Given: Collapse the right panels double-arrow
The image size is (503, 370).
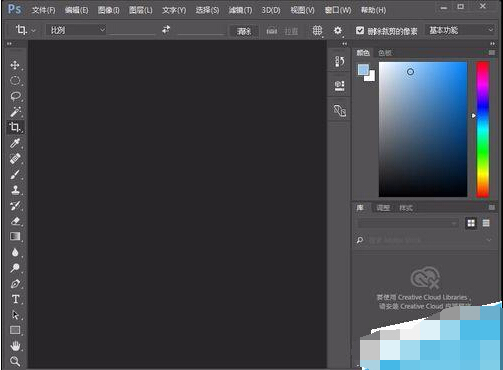Looking at the screenshot, I should [492, 44].
